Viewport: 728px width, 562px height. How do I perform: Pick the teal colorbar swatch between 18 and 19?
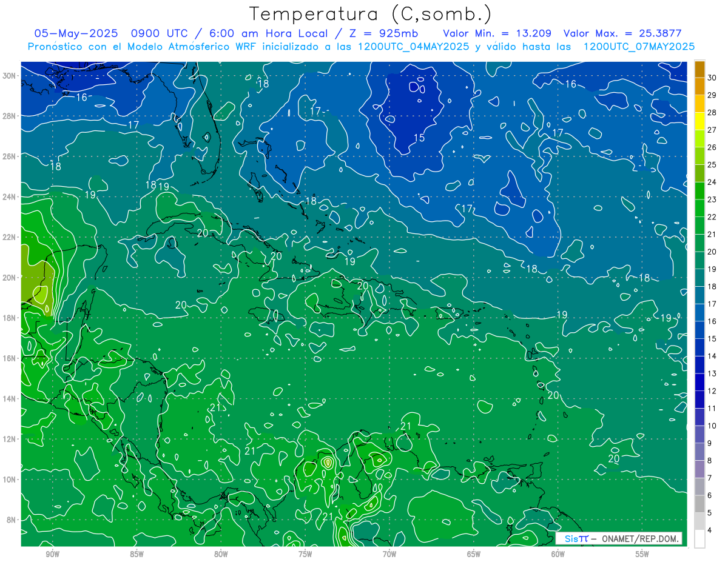point(699,278)
